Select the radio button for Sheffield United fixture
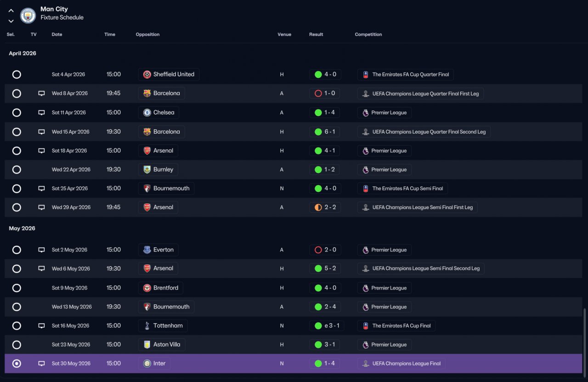This screenshot has height=382, width=588. [x=17, y=74]
